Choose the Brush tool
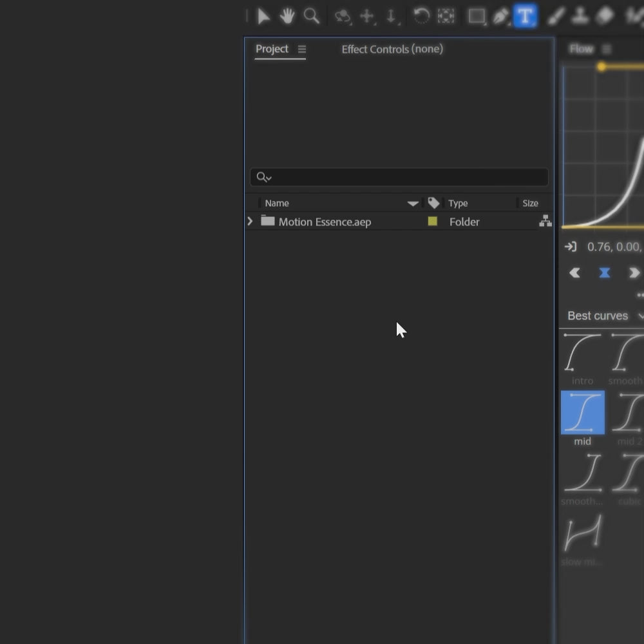 point(555,16)
